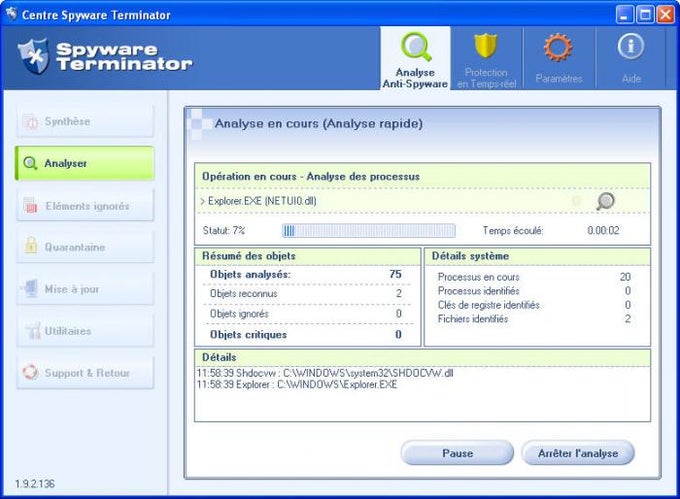This screenshot has height=499, width=680.
Task: Click the Explorer.EXE (NETUI0.dll) current item
Action: (262, 201)
